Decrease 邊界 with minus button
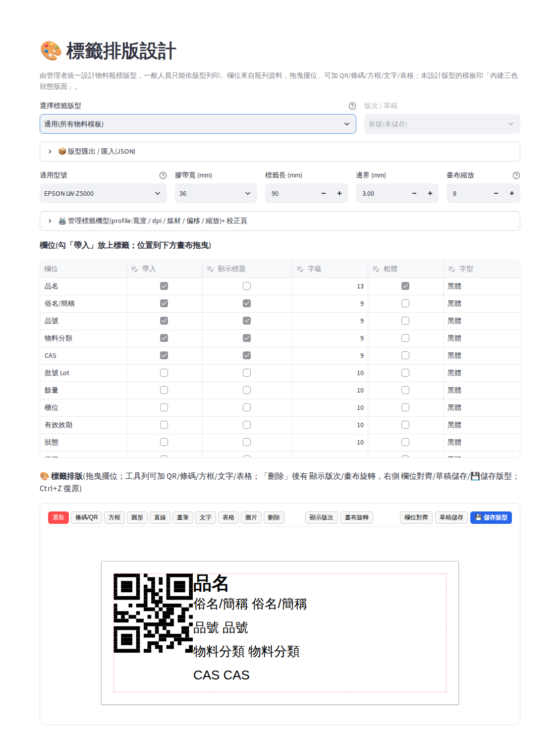 click(414, 193)
